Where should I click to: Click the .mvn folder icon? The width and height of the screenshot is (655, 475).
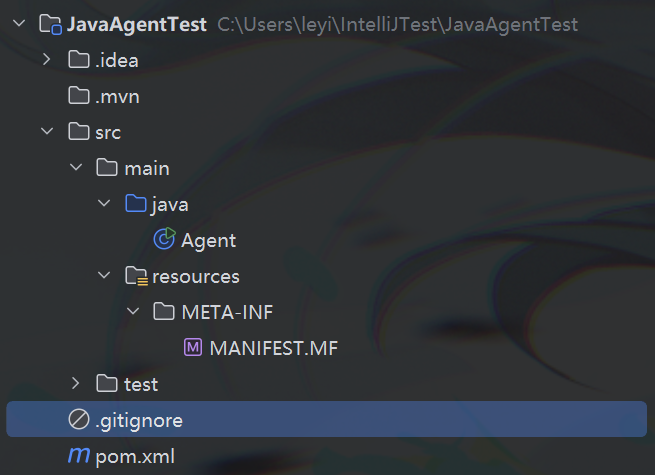(x=78, y=96)
